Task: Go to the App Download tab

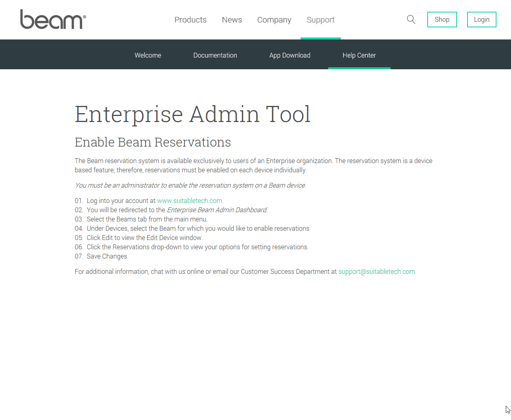Action: [x=290, y=55]
